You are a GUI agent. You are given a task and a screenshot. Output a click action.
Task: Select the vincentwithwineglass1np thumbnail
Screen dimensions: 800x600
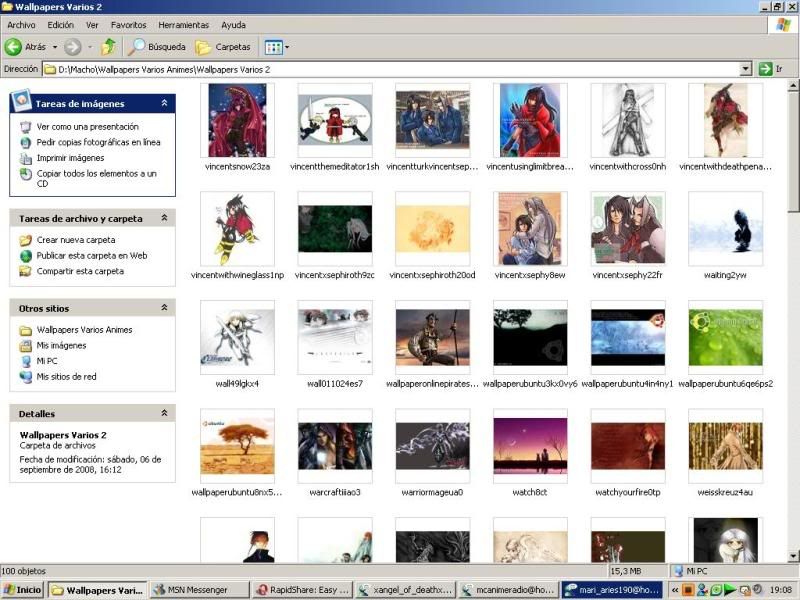[237, 229]
